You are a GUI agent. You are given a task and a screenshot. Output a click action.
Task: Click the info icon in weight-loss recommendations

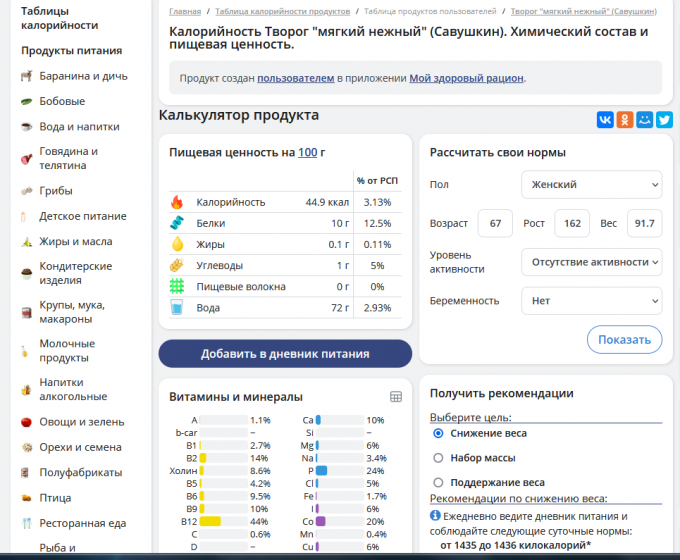tap(435, 516)
